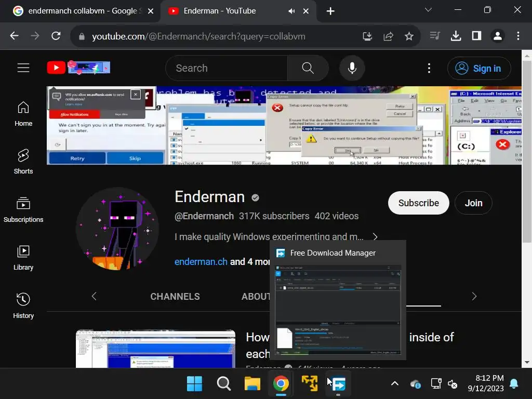Click the YouTube search magnifier button
The width and height of the screenshot is (532, 399).
click(308, 68)
